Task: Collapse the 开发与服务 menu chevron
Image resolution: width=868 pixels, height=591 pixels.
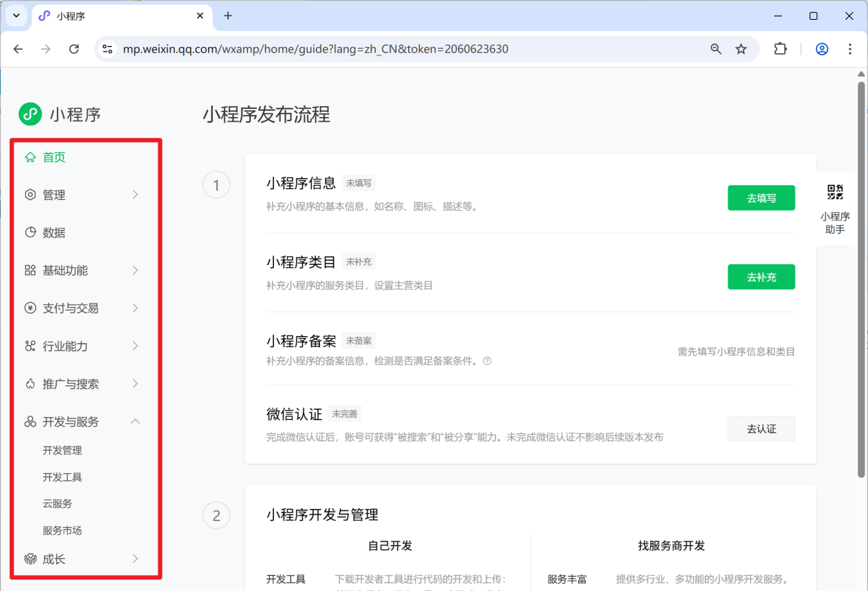Action: pos(136,422)
